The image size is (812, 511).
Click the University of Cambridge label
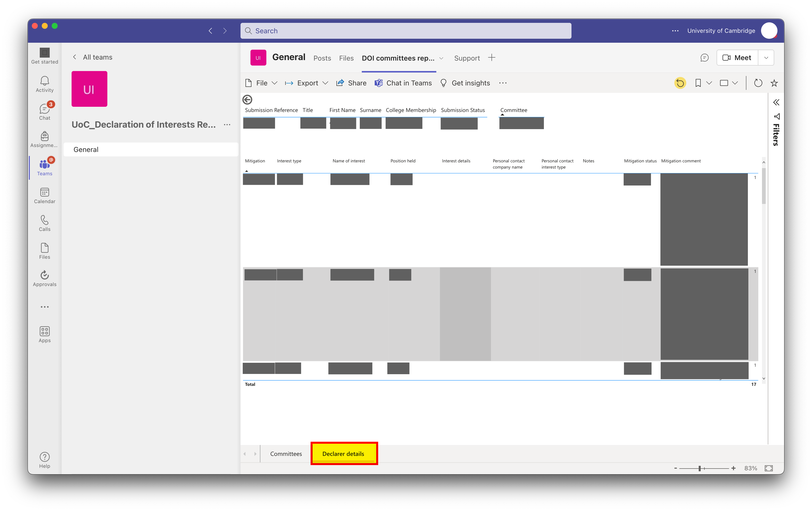pyautogui.click(x=721, y=31)
